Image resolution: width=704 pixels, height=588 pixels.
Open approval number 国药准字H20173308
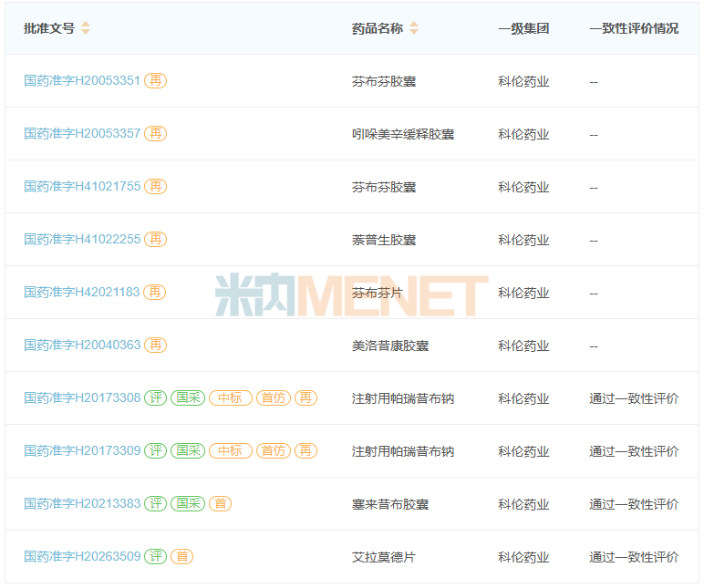pos(82,398)
